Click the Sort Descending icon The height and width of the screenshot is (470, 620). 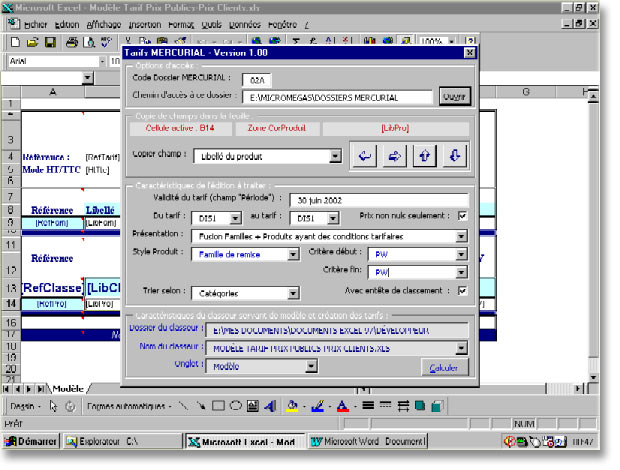coord(346,40)
